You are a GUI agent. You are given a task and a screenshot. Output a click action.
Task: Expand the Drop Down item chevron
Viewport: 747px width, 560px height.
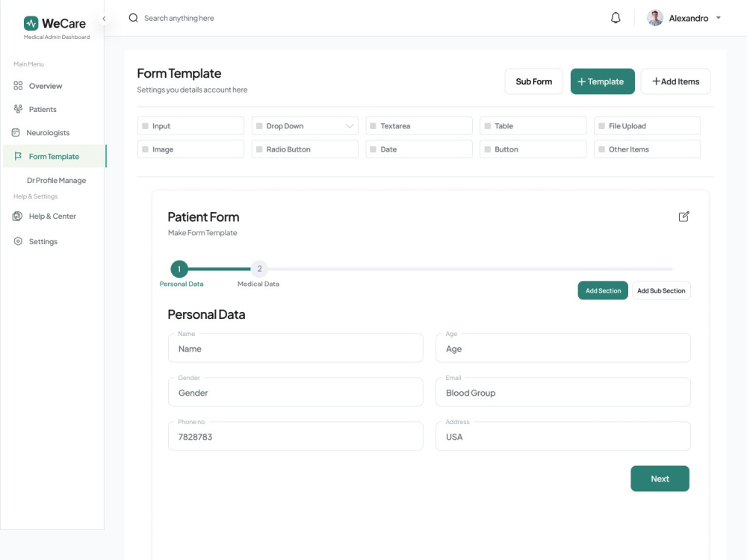(x=350, y=126)
